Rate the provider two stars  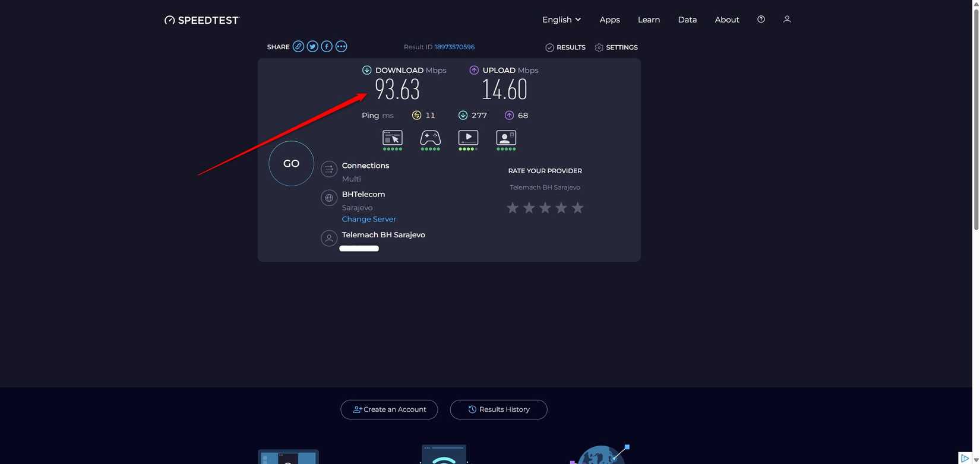529,208
